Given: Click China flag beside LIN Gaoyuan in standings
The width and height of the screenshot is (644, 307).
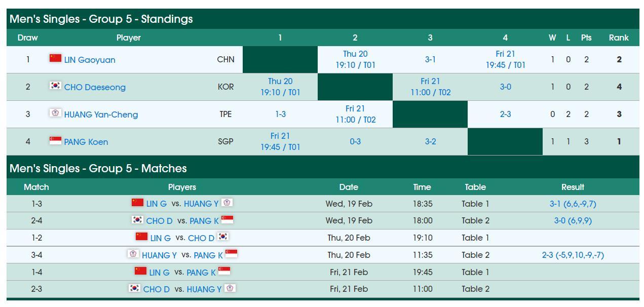Looking at the screenshot, I should point(55,58).
